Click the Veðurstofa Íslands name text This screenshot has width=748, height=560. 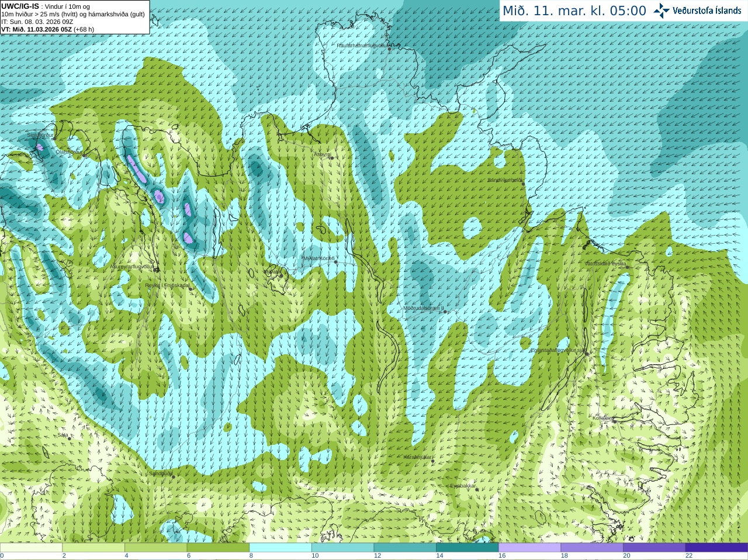(707, 11)
